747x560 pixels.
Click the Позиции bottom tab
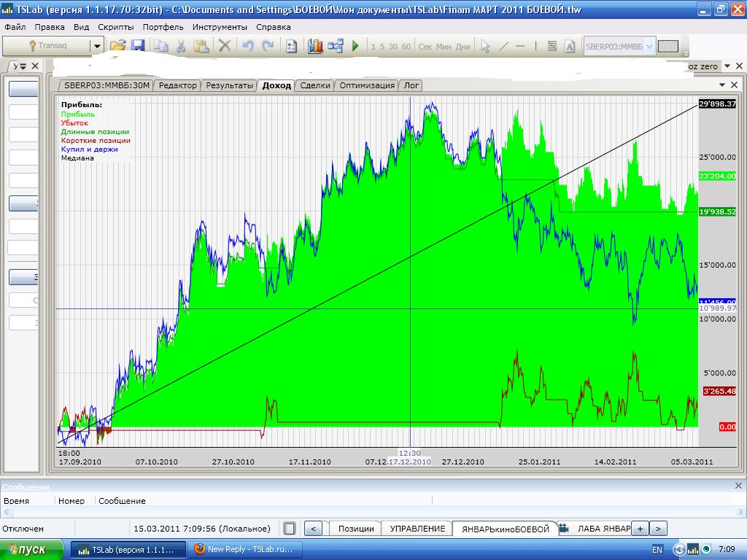(x=355, y=529)
